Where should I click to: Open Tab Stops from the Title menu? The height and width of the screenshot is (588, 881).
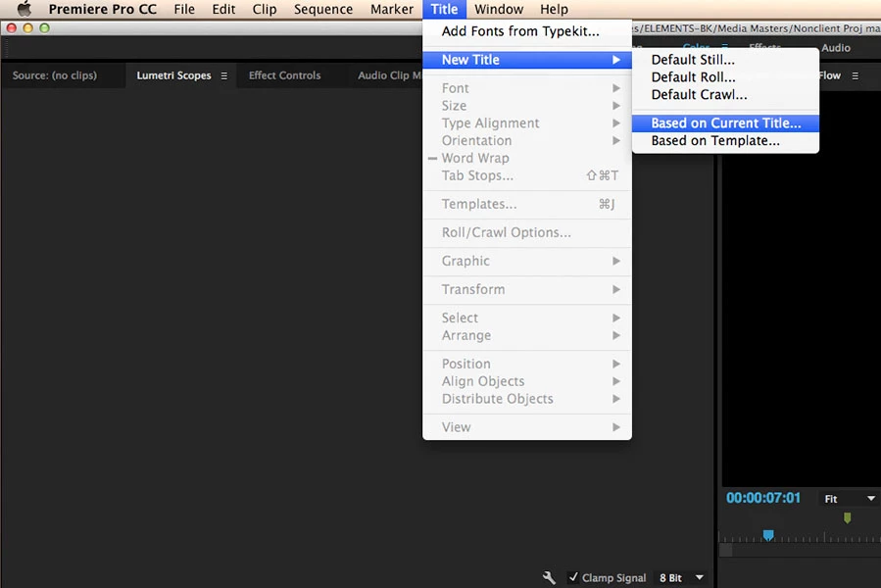tap(527, 175)
